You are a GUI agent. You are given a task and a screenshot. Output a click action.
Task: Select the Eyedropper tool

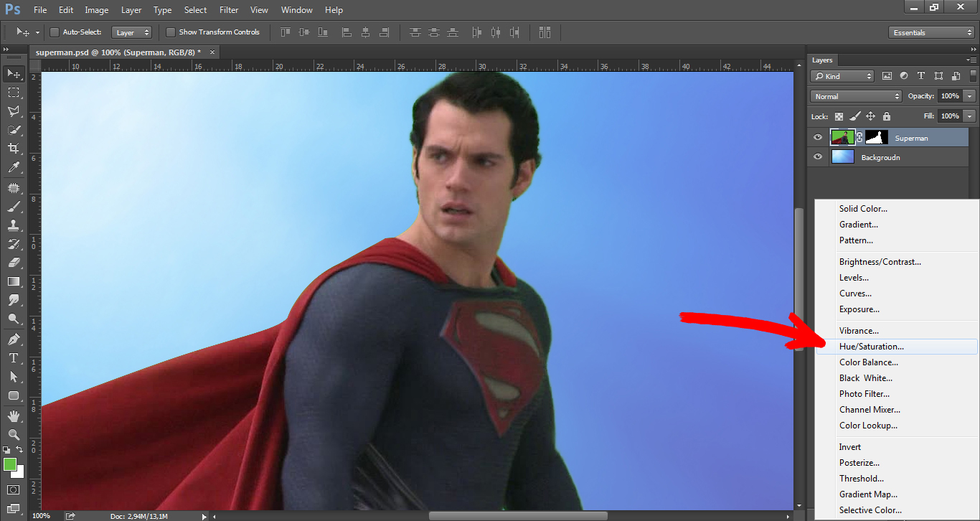13,167
